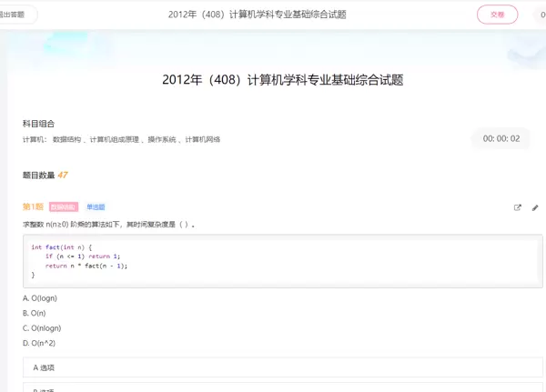Click the partially visible counter at top right
546x392 pixels.
point(542,15)
